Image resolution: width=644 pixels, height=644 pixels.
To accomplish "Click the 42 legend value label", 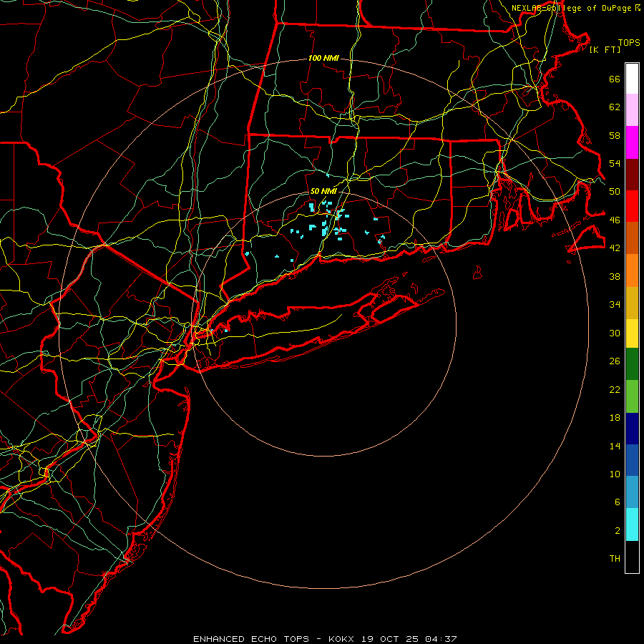I will 615,248.
